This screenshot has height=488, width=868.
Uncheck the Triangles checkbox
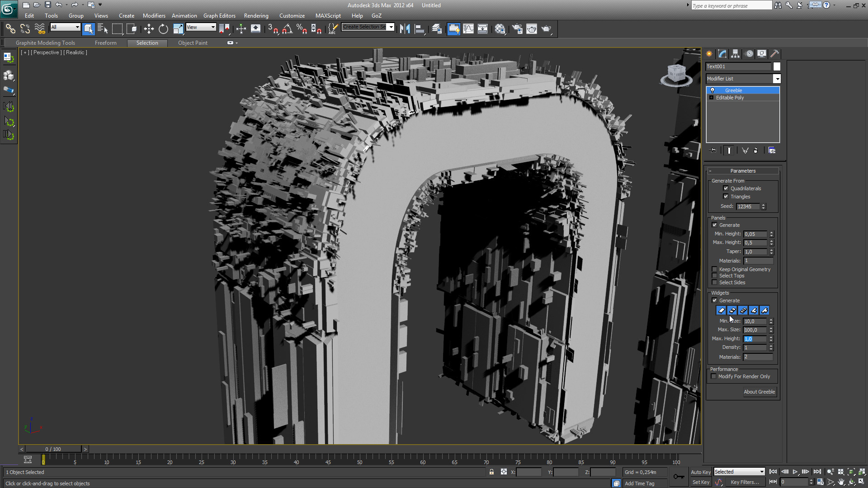(726, 197)
